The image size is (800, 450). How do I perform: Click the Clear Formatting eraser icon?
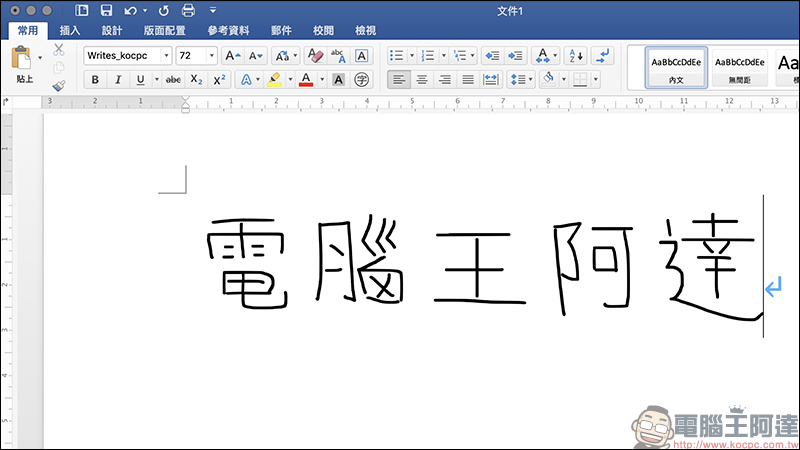(314, 56)
